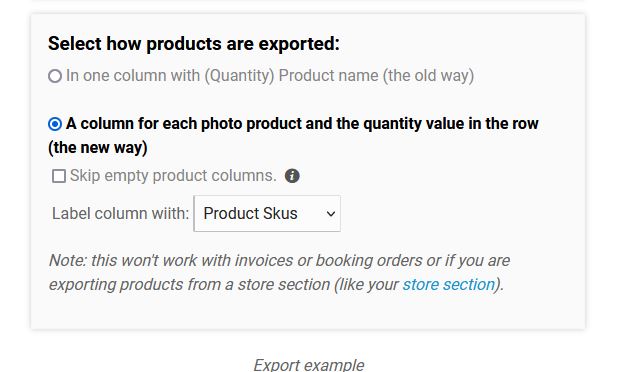Click the 'quantity value in the row' phrase
Image resolution: width=630 pixels, height=372 pixels.
451,124
